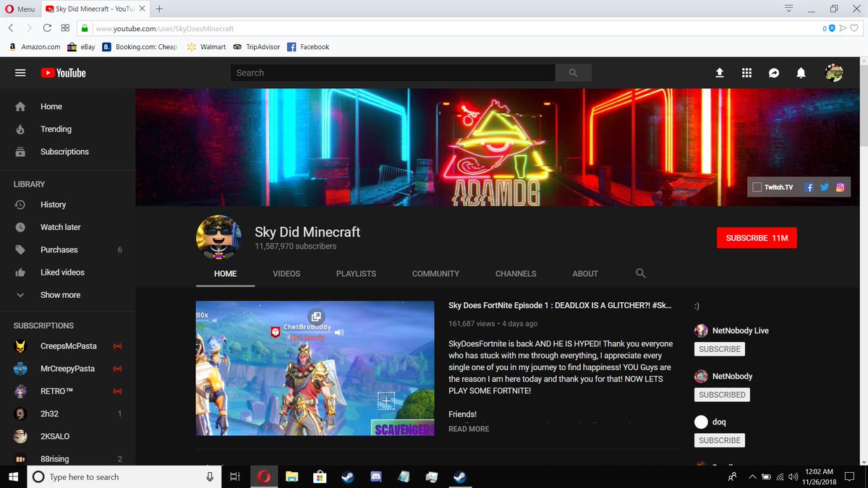This screenshot has height=488, width=868.
Task: Show hidden system tray icons
Action: (x=752, y=477)
